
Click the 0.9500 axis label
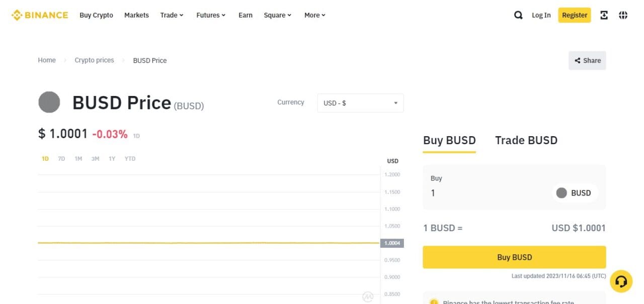click(x=392, y=260)
